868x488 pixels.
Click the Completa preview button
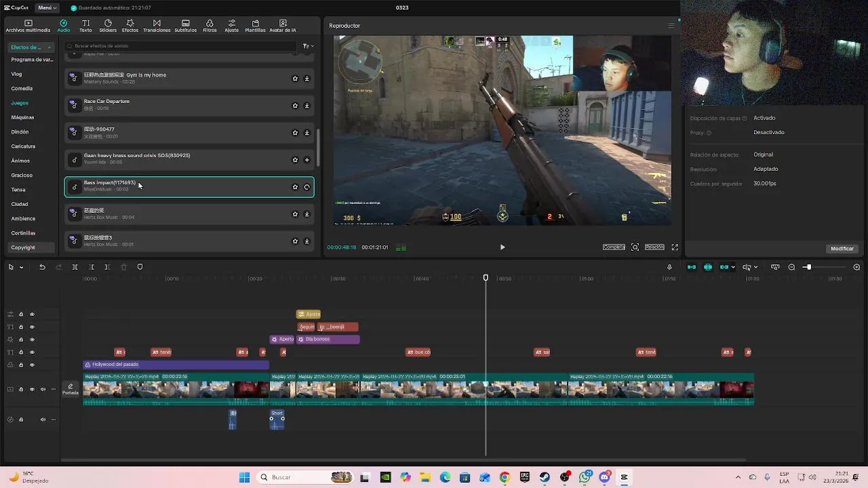click(614, 247)
